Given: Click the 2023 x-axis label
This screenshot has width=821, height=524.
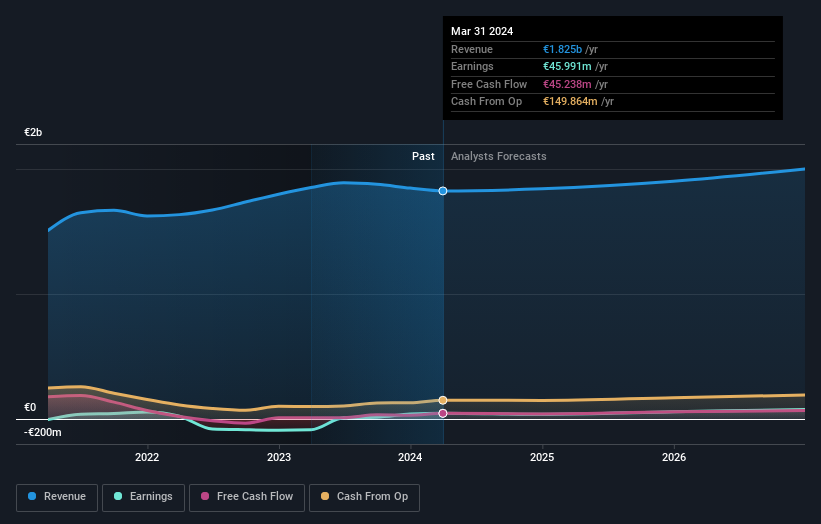Looking at the screenshot, I should click(279, 457).
